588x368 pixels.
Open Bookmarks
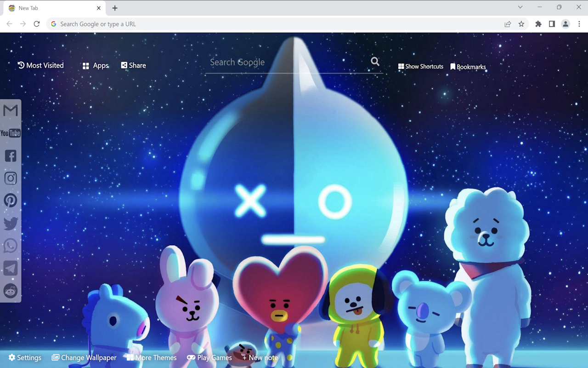468,66
